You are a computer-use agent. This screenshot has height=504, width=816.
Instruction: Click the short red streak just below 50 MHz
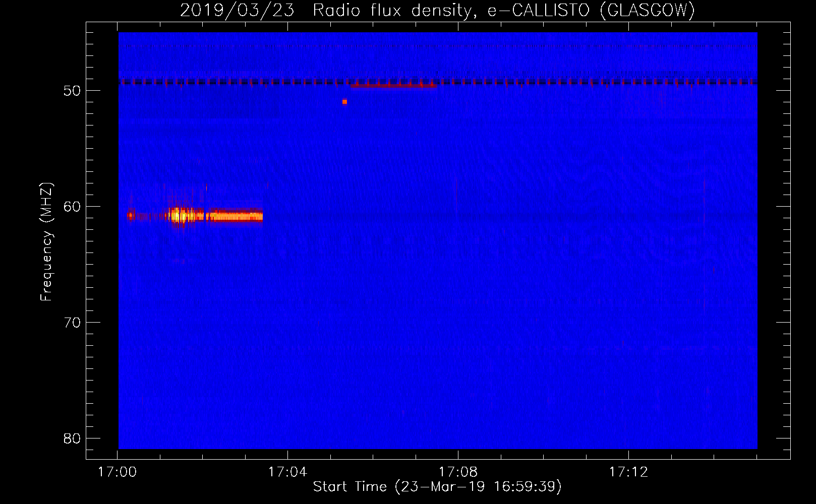[393, 86]
